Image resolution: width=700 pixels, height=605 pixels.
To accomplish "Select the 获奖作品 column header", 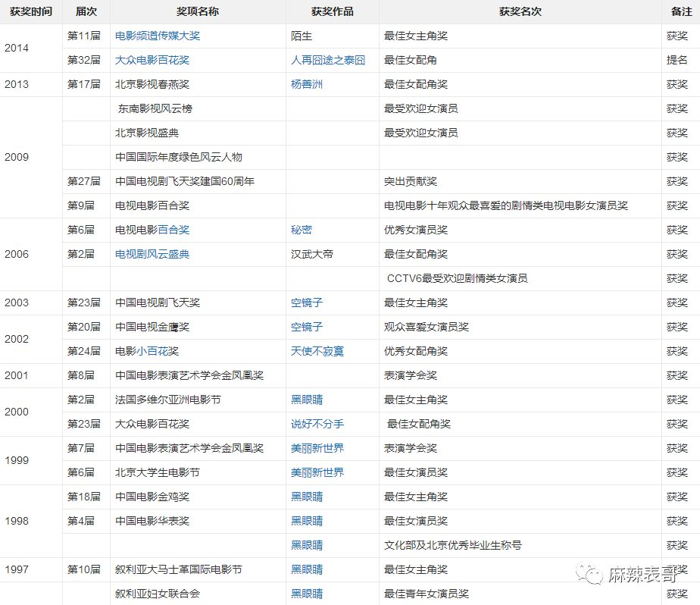I will tap(333, 11).
